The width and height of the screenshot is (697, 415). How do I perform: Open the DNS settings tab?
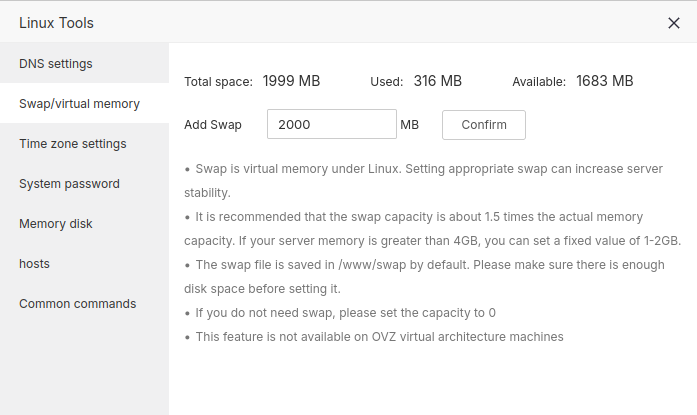coord(56,64)
